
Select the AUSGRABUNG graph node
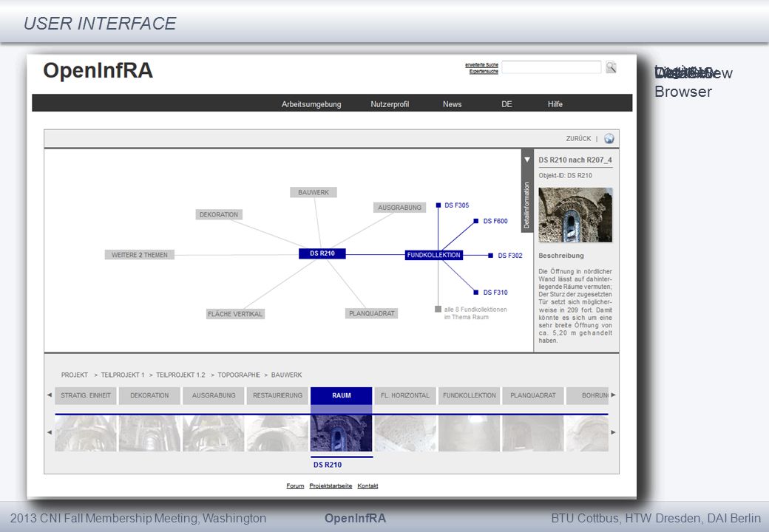(399, 208)
